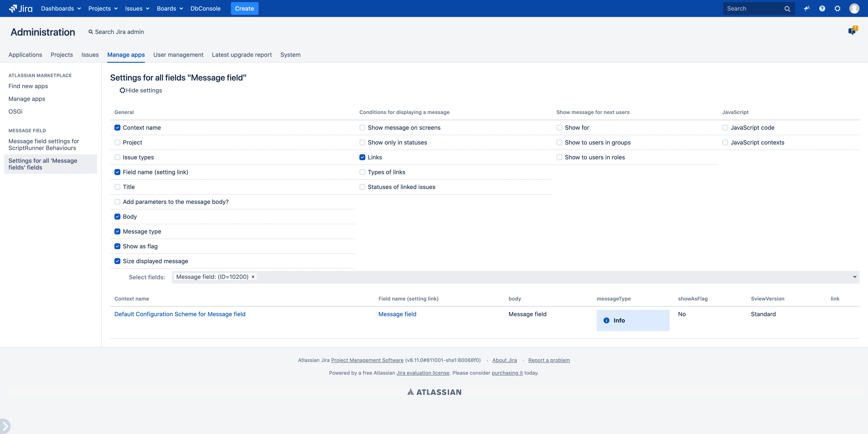
Task: Enable the Project checkbox
Action: click(x=117, y=143)
